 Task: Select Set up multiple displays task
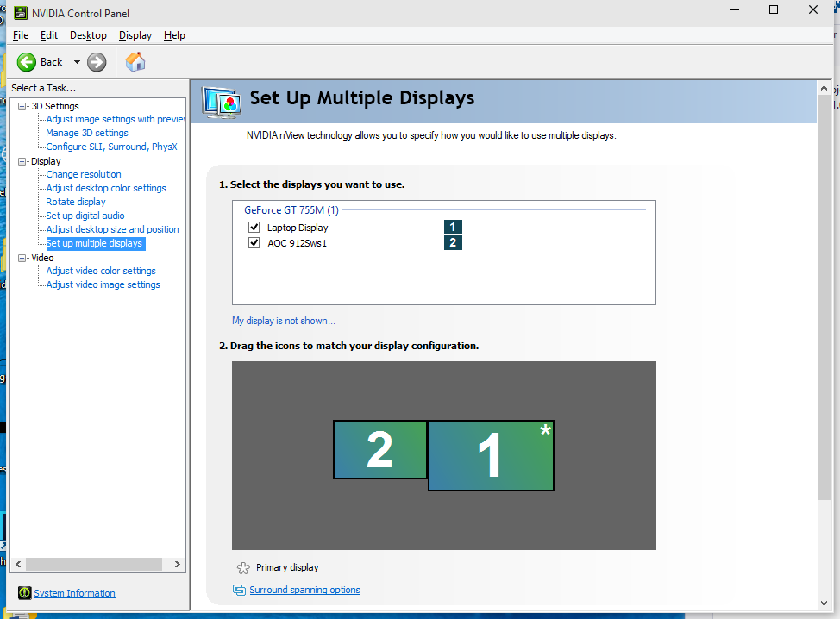[x=96, y=243]
